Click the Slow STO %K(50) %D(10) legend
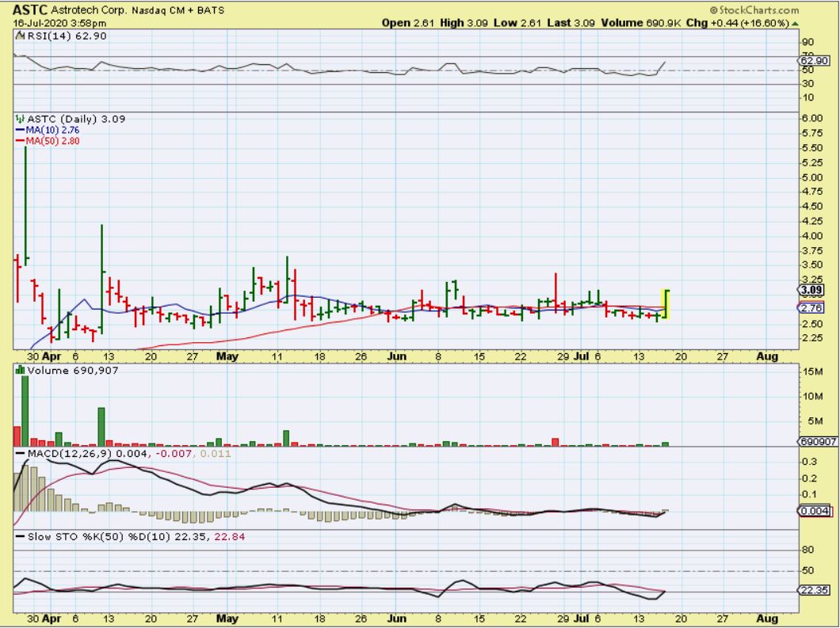The width and height of the screenshot is (840, 628). [100, 536]
